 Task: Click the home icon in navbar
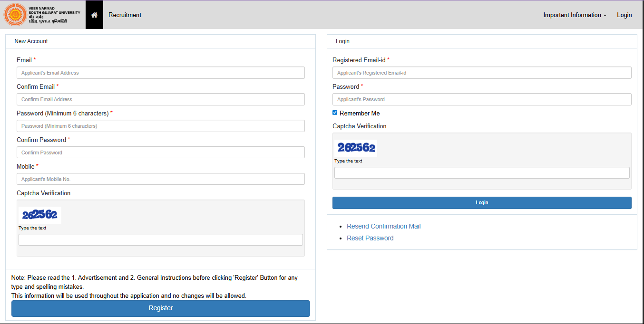[x=94, y=15]
